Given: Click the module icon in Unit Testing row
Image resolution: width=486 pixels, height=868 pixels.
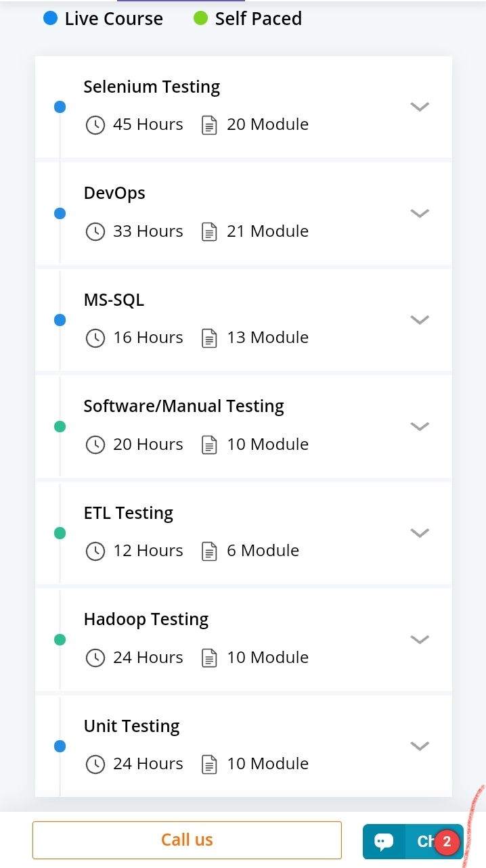Looking at the screenshot, I should [x=210, y=764].
